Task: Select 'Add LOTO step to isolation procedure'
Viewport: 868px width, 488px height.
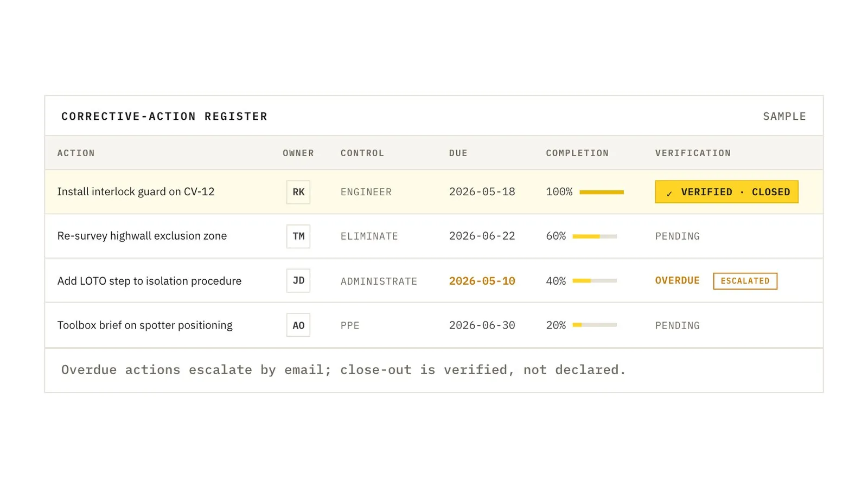Action: (149, 281)
